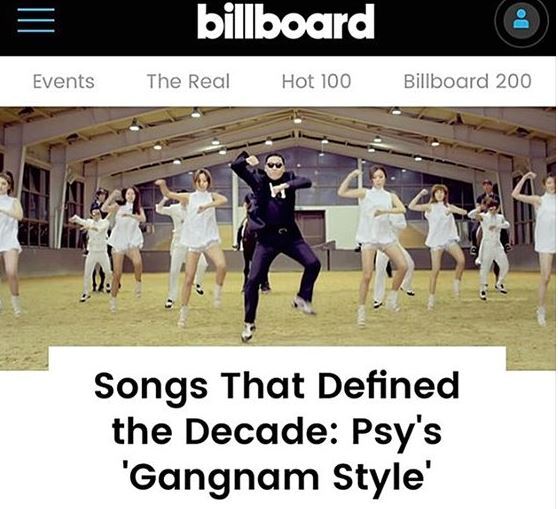Click the 'Songs That Defined the Decade' headline
This screenshot has height=509, width=558.
(277, 431)
